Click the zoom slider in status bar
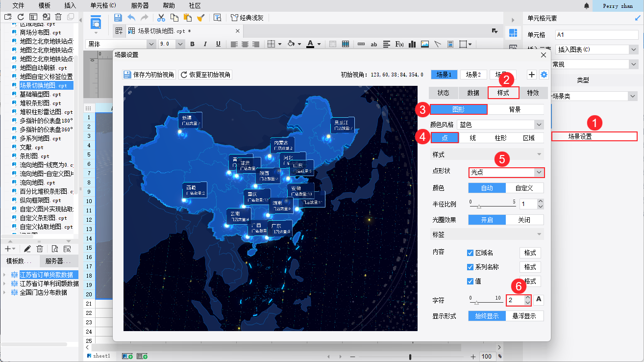 coord(410,357)
